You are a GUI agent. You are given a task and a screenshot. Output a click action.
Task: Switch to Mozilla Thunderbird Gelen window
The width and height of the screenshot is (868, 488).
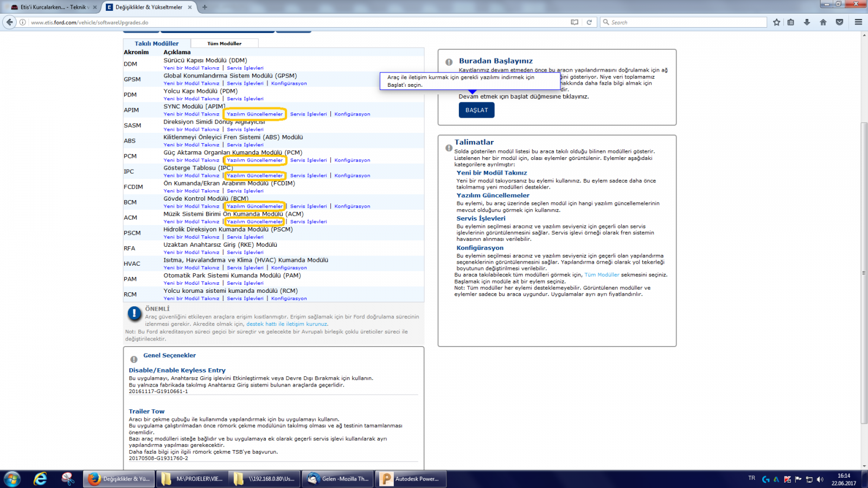[337, 479]
